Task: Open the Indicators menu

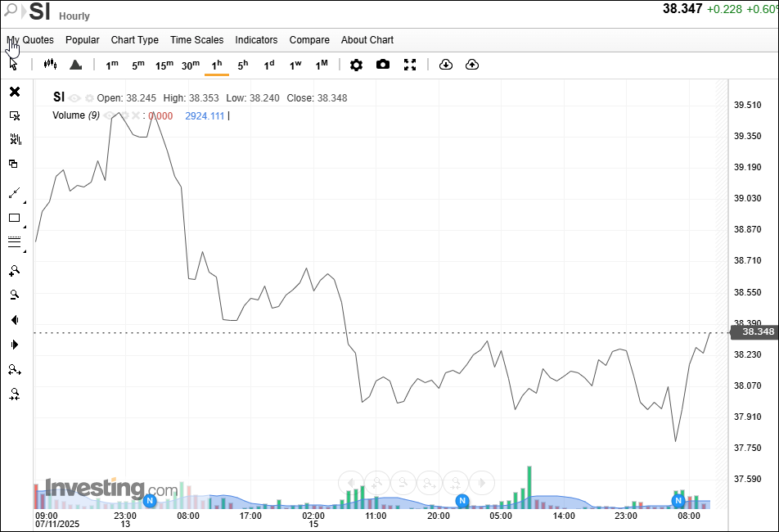Action: pyautogui.click(x=256, y=40)
